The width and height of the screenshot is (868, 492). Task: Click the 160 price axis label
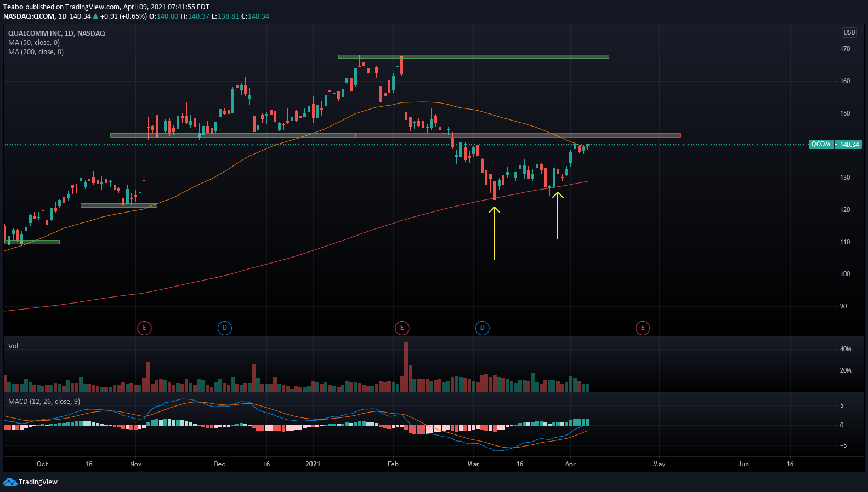point(845,81)
